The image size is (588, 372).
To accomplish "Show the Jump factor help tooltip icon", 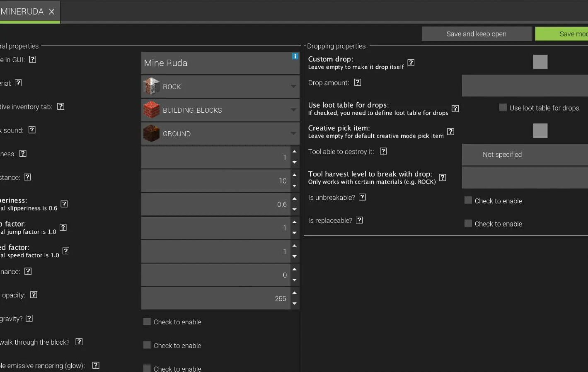I will [x=63, y=227].
